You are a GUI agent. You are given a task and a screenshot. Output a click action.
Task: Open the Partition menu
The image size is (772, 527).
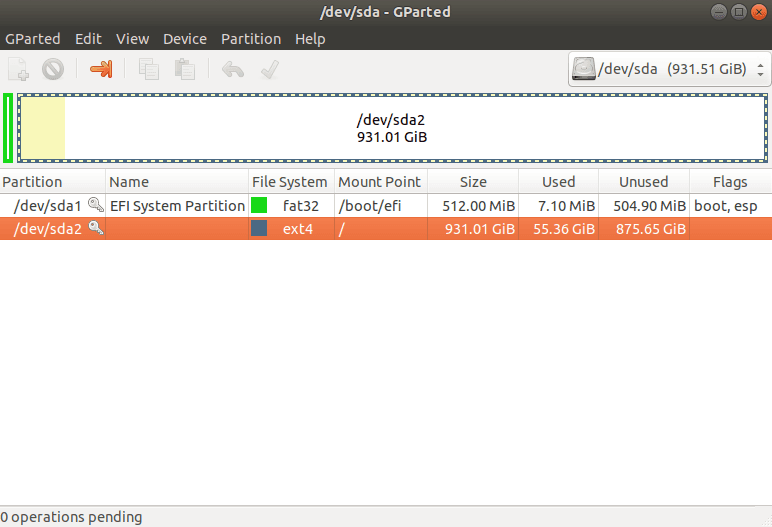251,39
